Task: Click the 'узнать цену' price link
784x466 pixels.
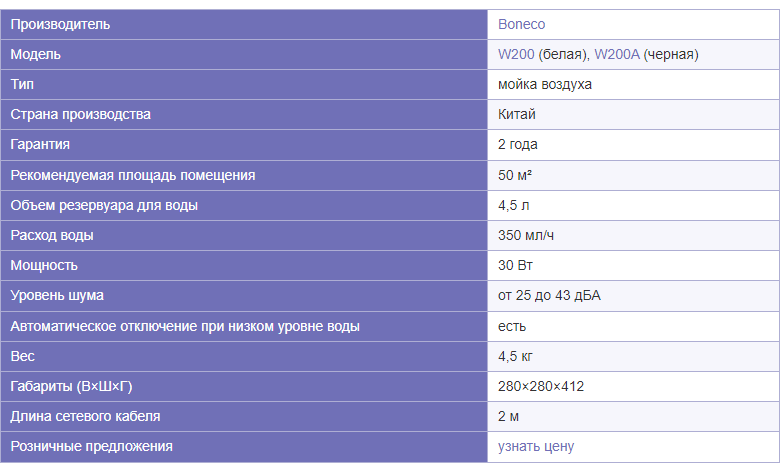Action: [x=536, y=446]
